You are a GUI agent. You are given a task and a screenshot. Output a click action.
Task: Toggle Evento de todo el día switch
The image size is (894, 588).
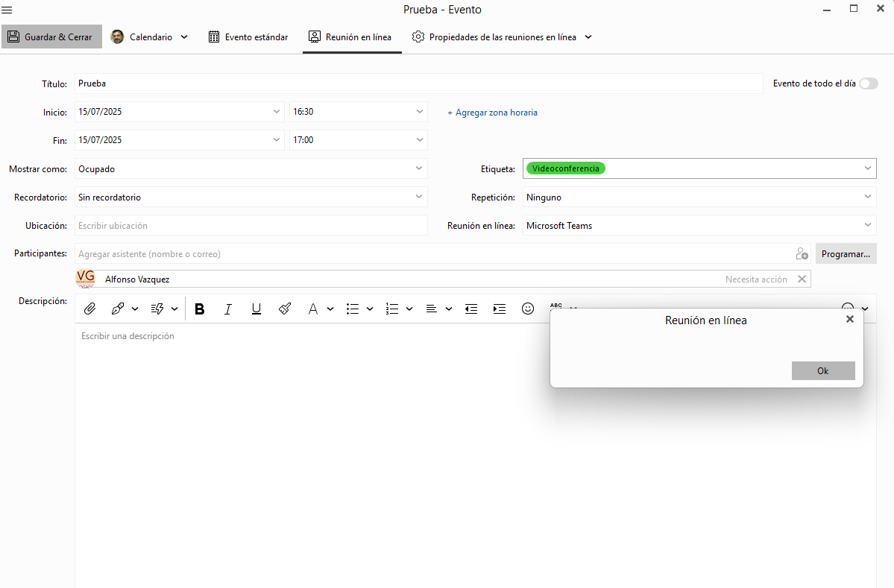869,83
